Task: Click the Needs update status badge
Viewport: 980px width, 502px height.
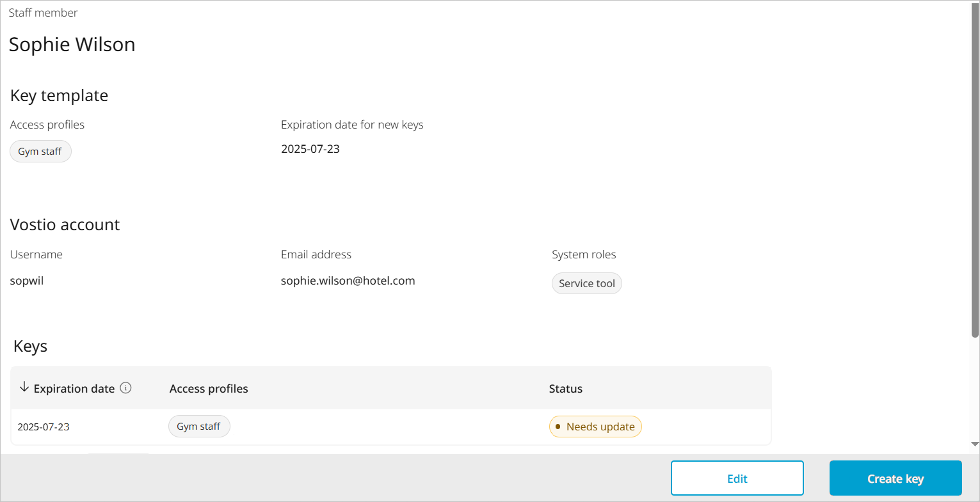Action: tap(595, 427)
